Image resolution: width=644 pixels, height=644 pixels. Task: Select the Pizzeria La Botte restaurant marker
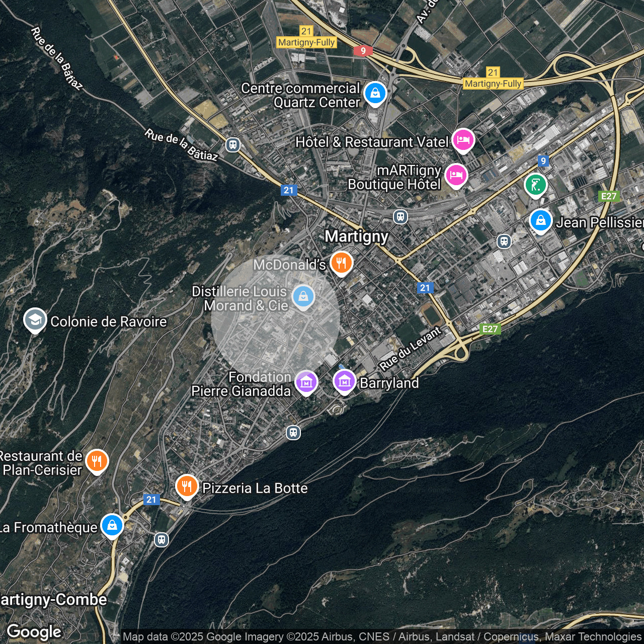[x=187, y=486]
